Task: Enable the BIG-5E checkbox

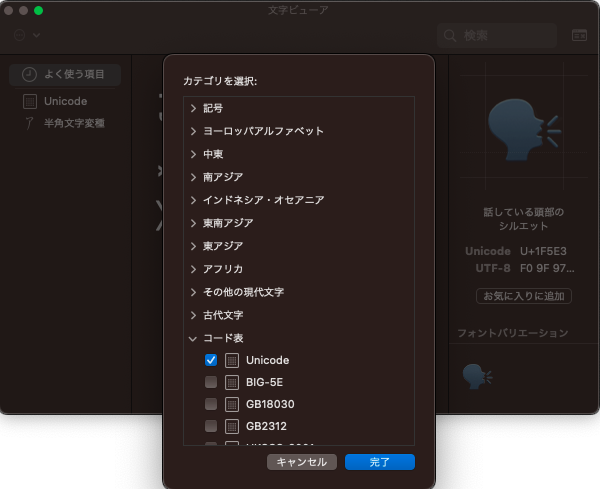Action: tap(211, 382)
